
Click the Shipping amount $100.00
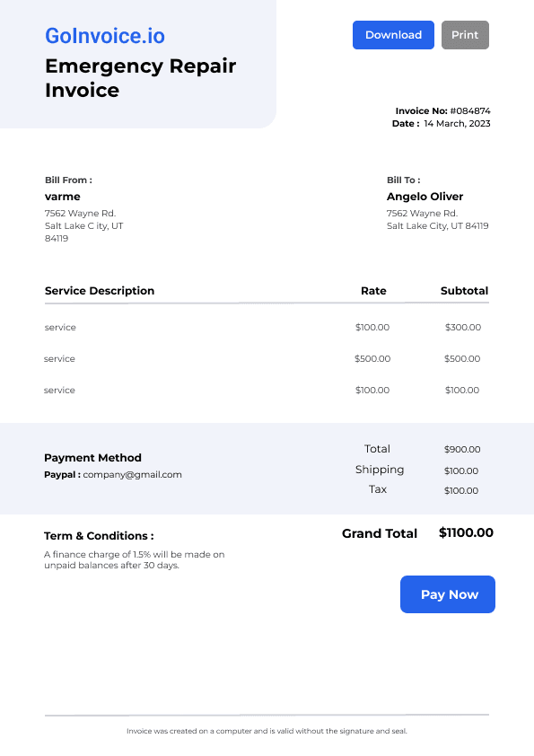click(x=461, y=470)
